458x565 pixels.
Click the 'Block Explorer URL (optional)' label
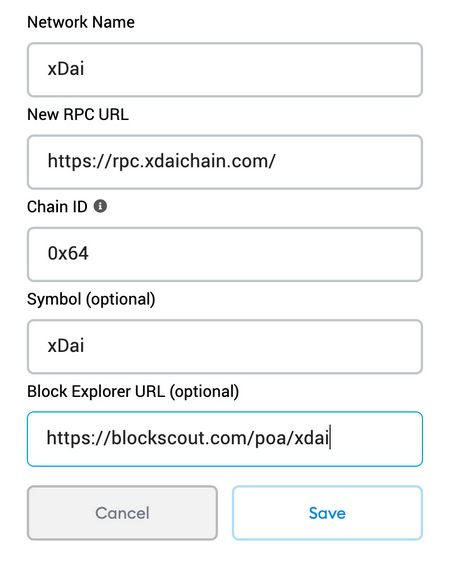[133, 392]
